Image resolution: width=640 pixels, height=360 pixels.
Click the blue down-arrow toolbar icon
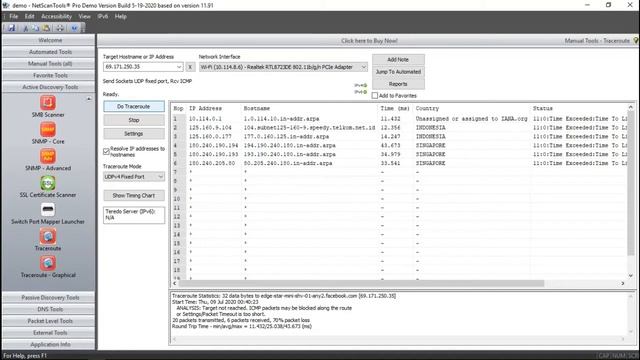point(74,28)
